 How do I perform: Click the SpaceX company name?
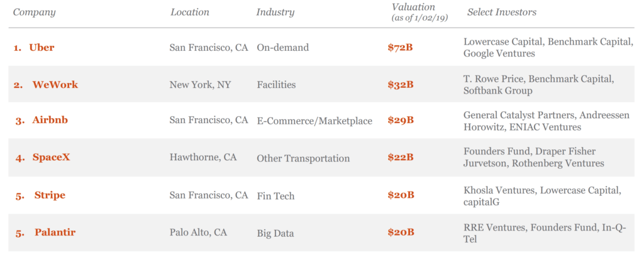52,157
